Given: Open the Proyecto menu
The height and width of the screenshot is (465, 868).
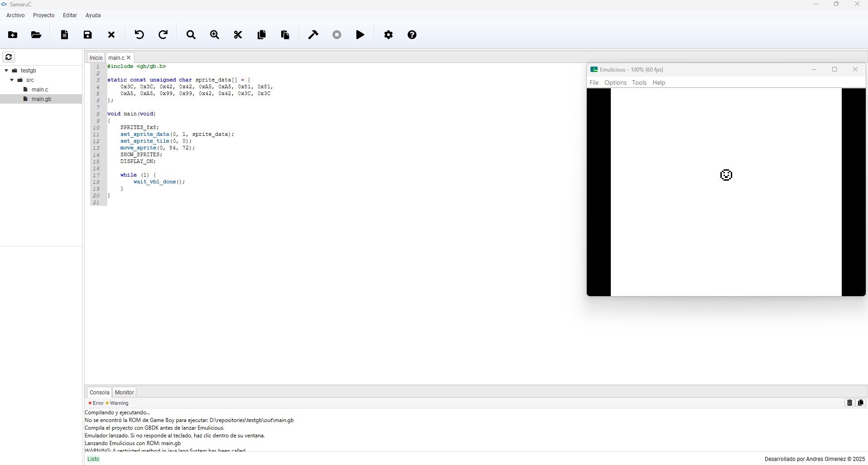Looking at the screenshot, I should click(44, 15).
